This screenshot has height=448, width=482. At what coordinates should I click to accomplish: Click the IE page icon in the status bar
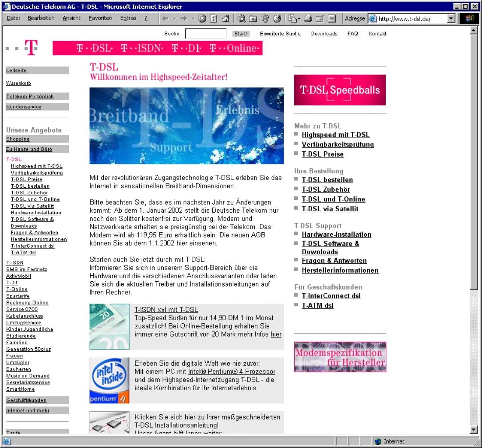point(7,441)
